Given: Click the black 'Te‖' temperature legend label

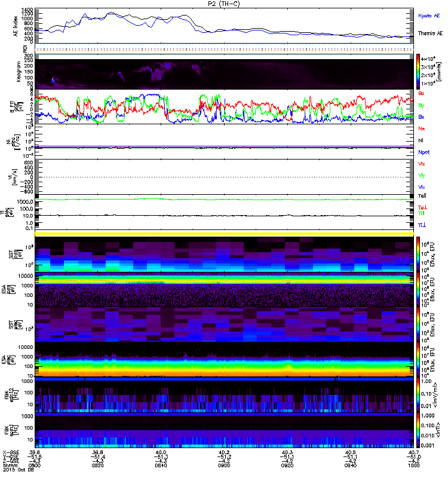Looking at the screenshot, I should (x=422, y=196).
